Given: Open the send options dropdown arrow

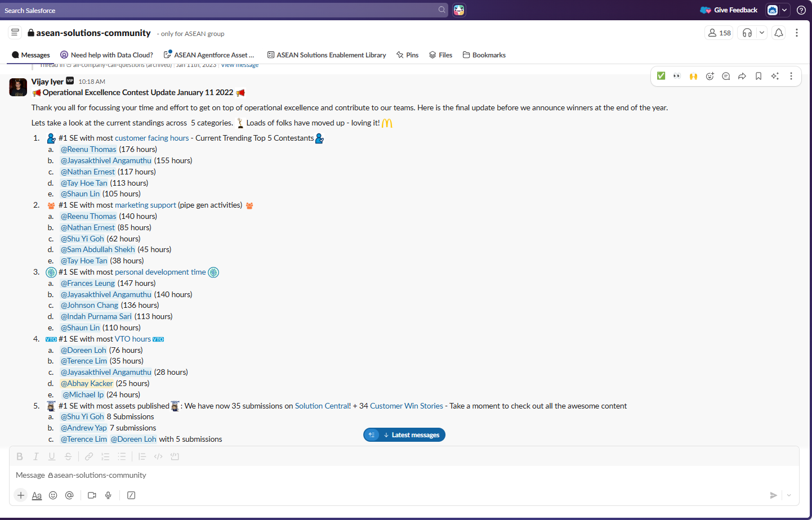Looking at the screenshot, I should click(789, 495).
